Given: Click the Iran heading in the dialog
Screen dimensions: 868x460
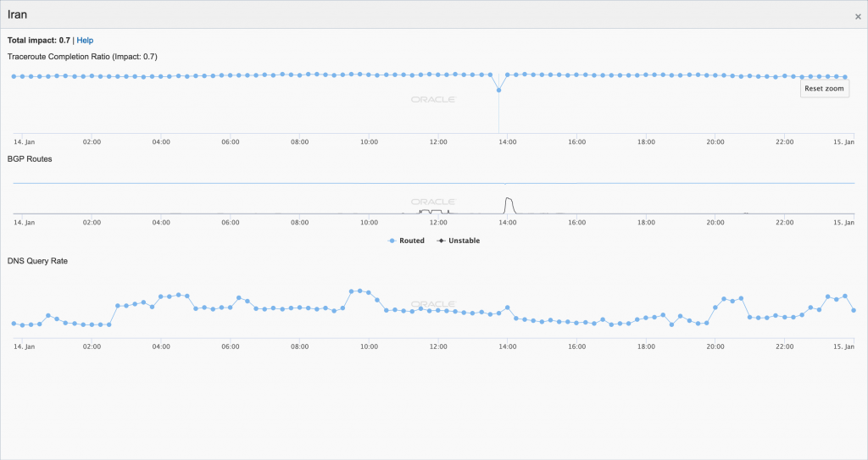Looking at the screenshot, I should [x=18, y=14].
